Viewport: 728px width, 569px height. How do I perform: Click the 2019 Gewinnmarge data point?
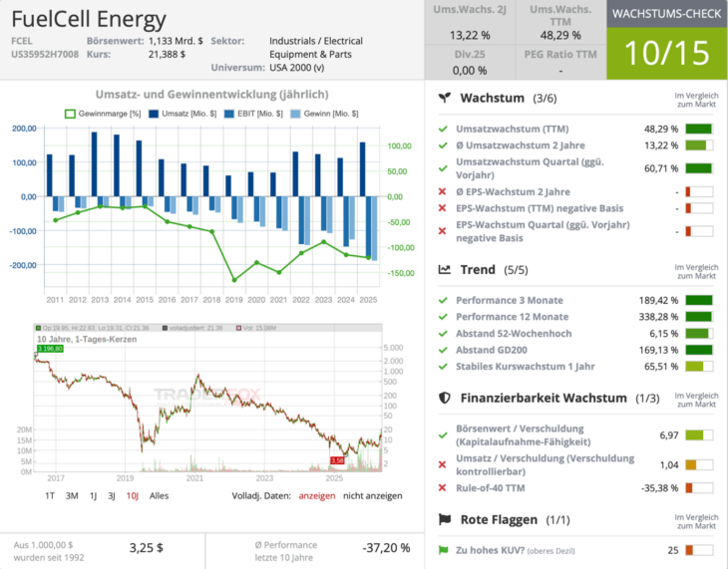pos(234,280)
